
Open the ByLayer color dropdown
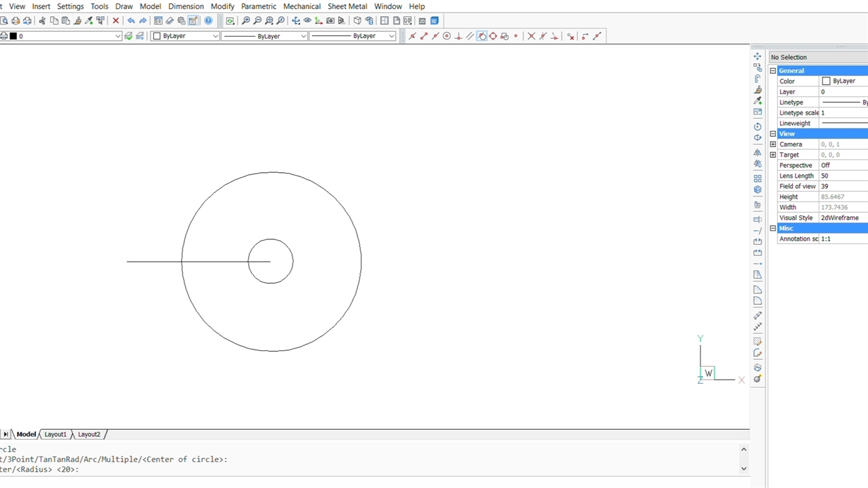216,36
